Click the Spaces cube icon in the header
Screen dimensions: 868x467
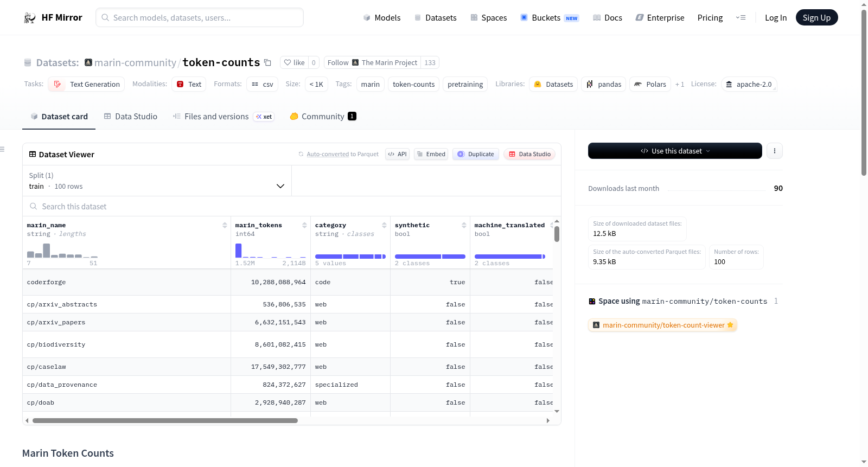pos(474,17)
